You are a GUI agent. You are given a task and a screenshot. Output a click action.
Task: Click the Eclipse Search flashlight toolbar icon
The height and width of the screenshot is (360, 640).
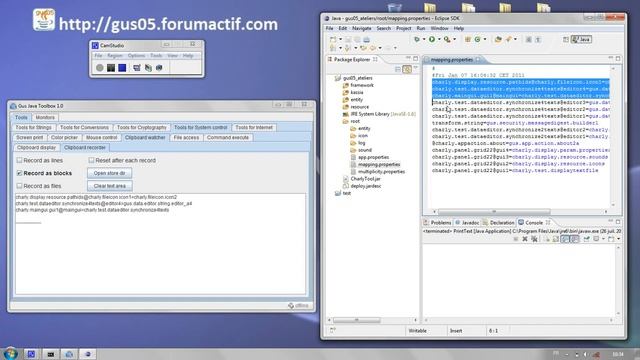[x=509, y=39]
